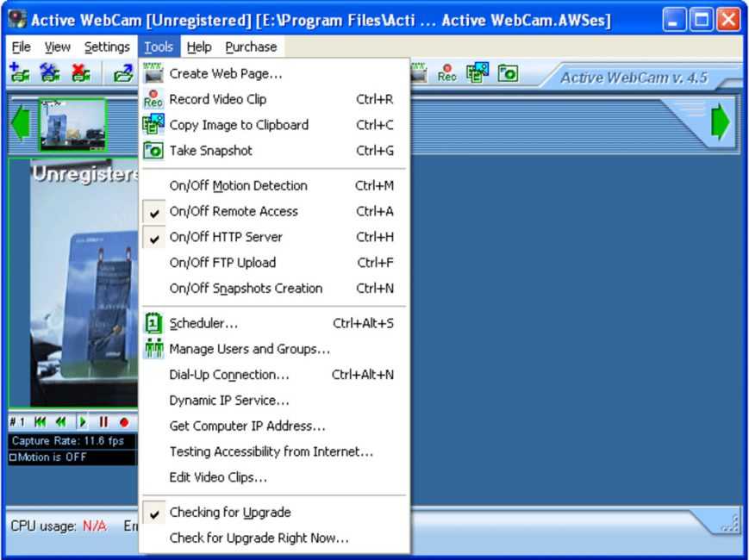The image size is (749, 560).
Task: Open the View menu
Action: pyautogui.click(x=58, y=47)
